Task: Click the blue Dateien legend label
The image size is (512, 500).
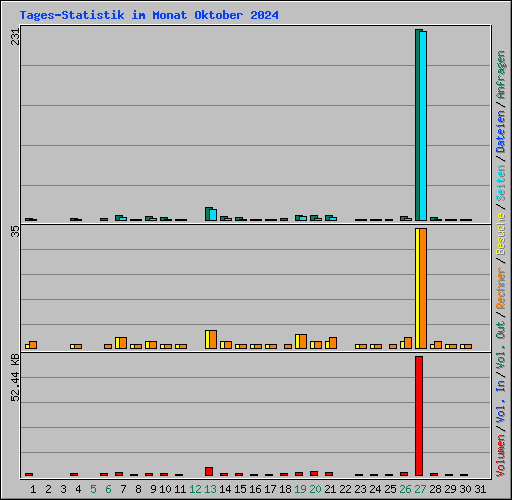Action: [500, 132]
